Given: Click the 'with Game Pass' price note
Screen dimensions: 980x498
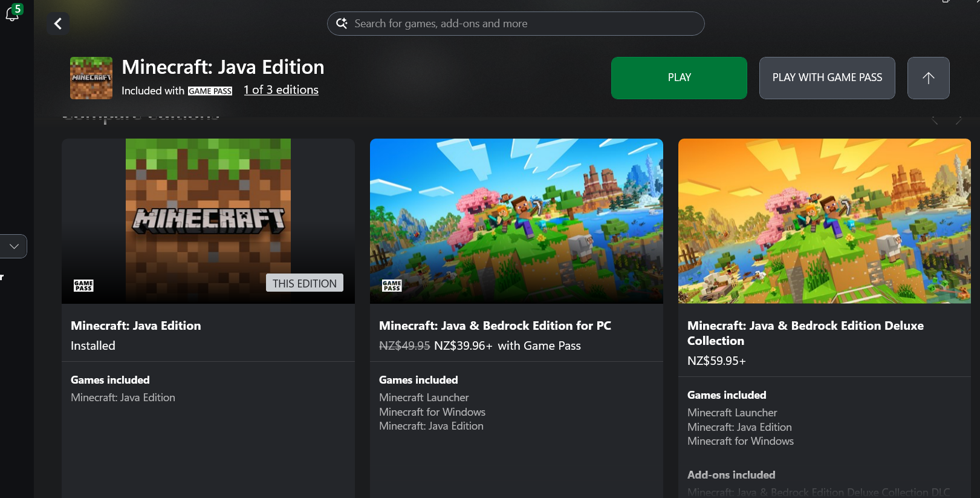Looking at the screenshot, I should coord(539,346).
